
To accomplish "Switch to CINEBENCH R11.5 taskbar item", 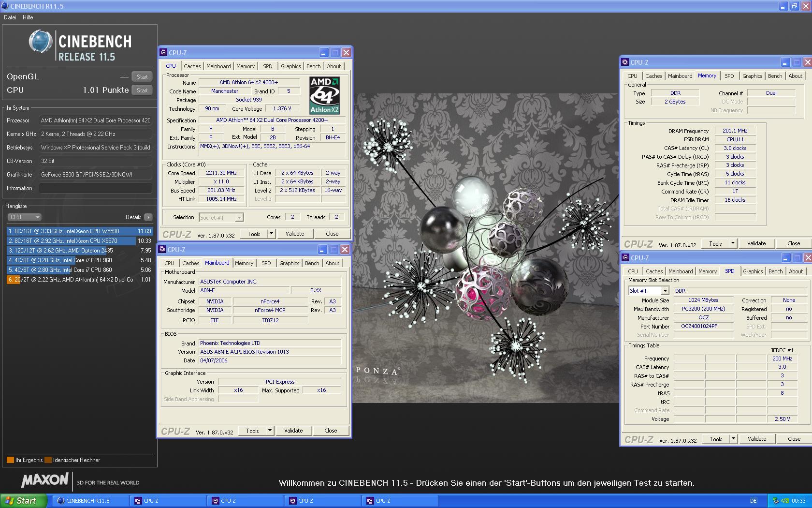I will 90,501.
